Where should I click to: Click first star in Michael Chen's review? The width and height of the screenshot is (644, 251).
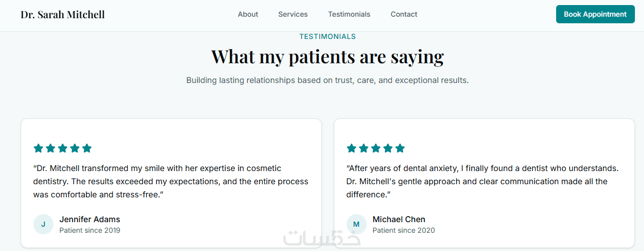point(352,148)
